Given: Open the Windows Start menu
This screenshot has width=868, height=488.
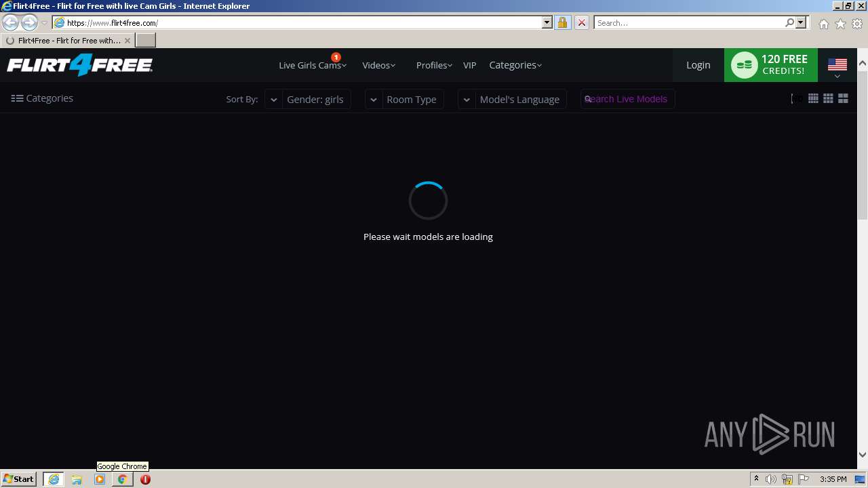Looking at the screenshot, I should tap(19, 479).
